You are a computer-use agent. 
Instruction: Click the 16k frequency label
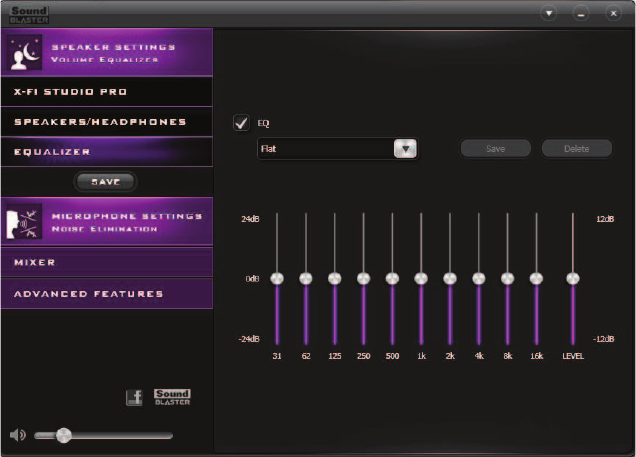[536, 356]
